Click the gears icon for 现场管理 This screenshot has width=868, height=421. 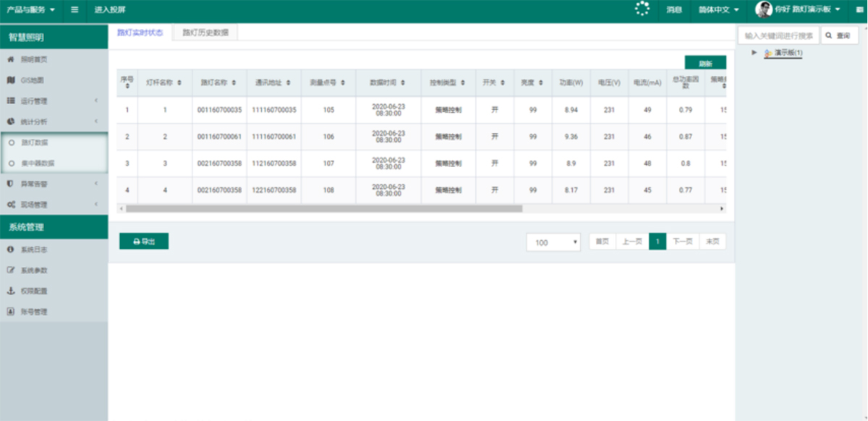(11, 205)
